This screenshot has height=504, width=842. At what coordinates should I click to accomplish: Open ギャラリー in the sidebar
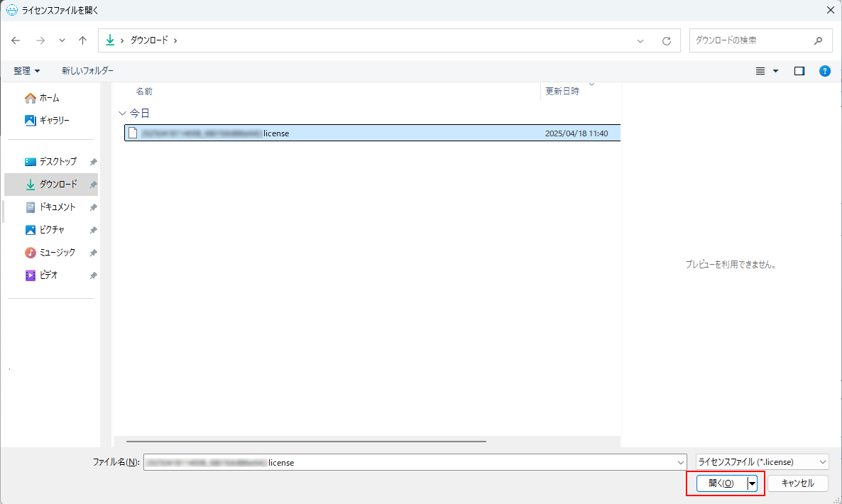54,121
